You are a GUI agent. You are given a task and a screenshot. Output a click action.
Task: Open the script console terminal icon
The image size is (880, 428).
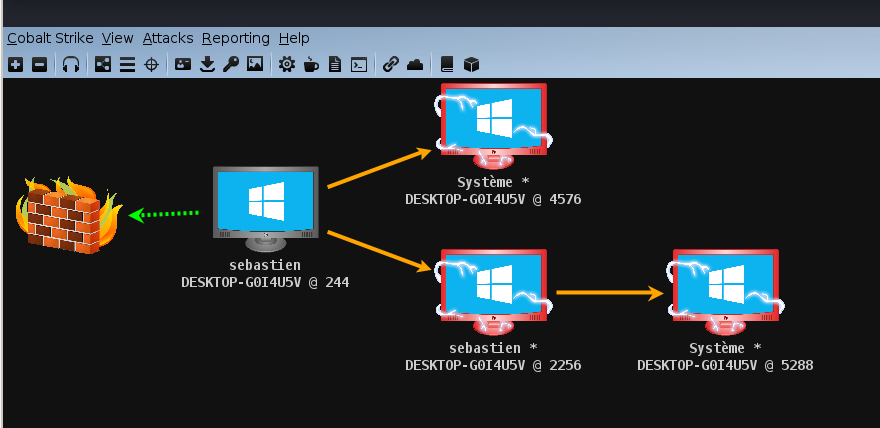click(x=359, y=65)
